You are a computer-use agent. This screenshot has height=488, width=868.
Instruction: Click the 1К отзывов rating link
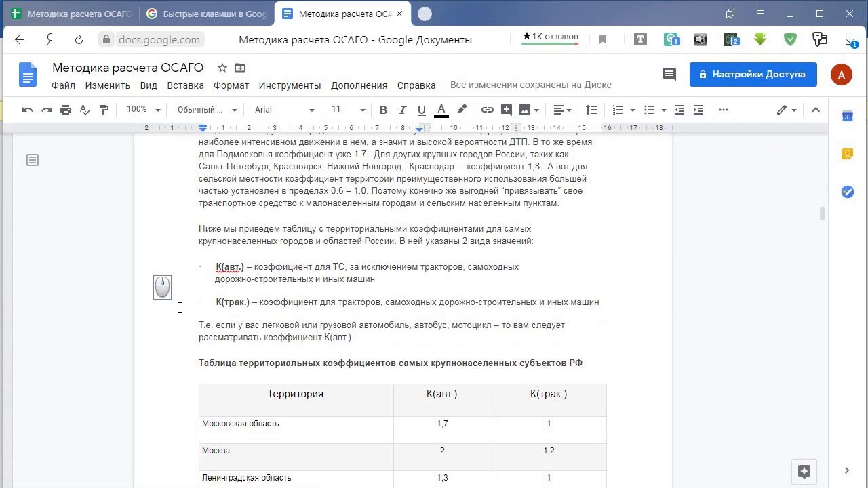pos(550,37)
